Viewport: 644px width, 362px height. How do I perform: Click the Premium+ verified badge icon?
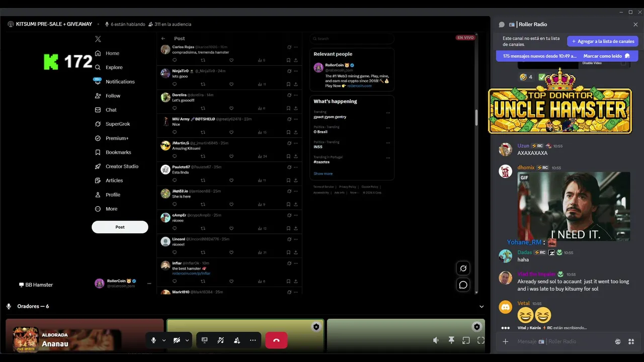click(98, 138)
